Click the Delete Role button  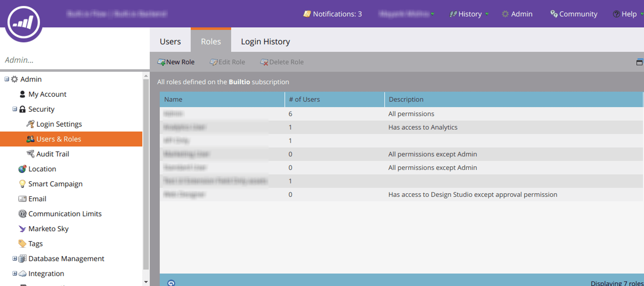pyautogui.click(x=282, y=62)
